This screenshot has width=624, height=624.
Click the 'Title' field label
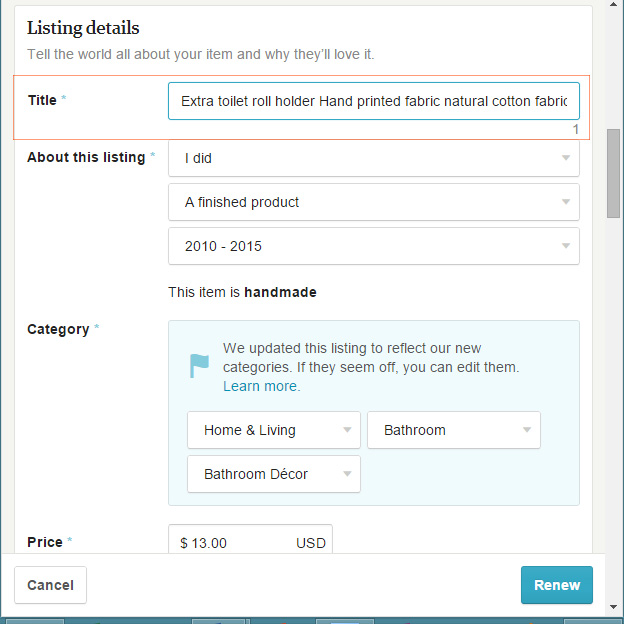42,100
